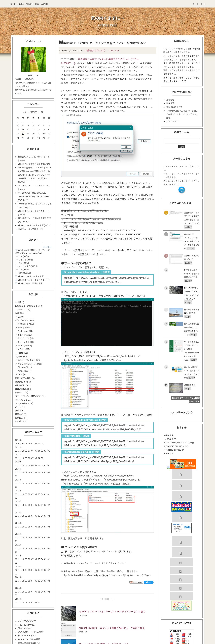Click the comment tree expand-all plus icon
The width and height of the screenshot is (215, 644).
point(47,247)
